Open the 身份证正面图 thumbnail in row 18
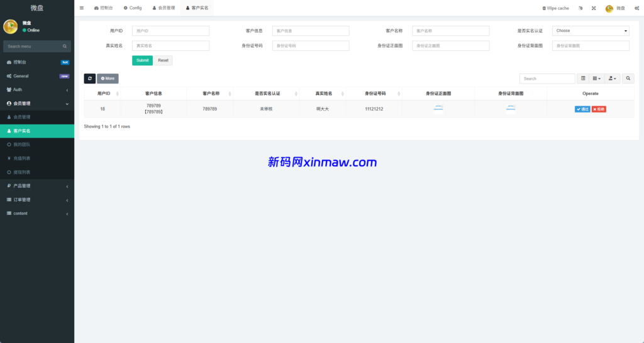644x343 pixels. tap(438, 108)
